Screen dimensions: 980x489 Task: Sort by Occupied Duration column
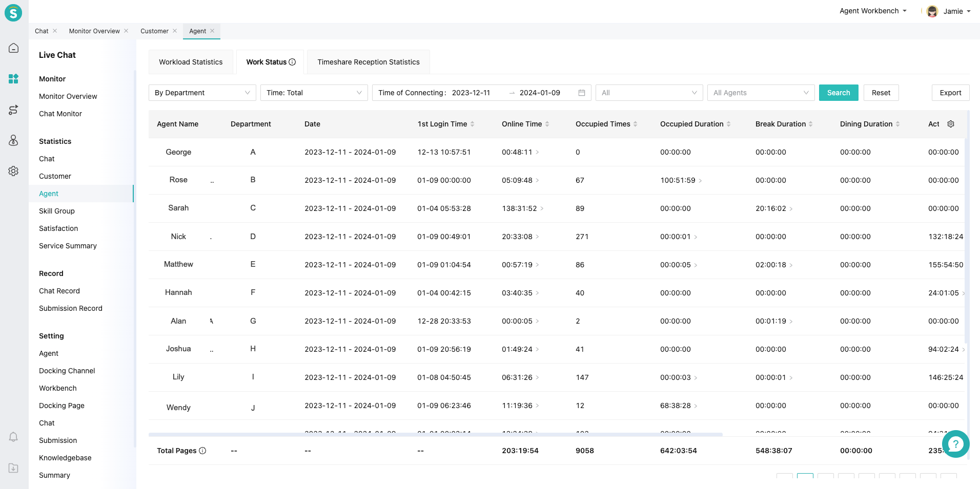point(728,124)
